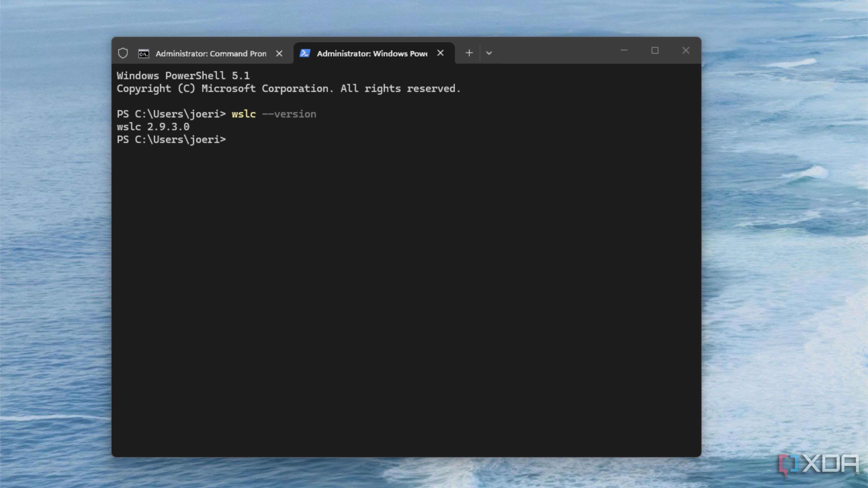Screen dimensions: 868x488
Task: Maximize the Terminal window
Action: pos(655,51)
